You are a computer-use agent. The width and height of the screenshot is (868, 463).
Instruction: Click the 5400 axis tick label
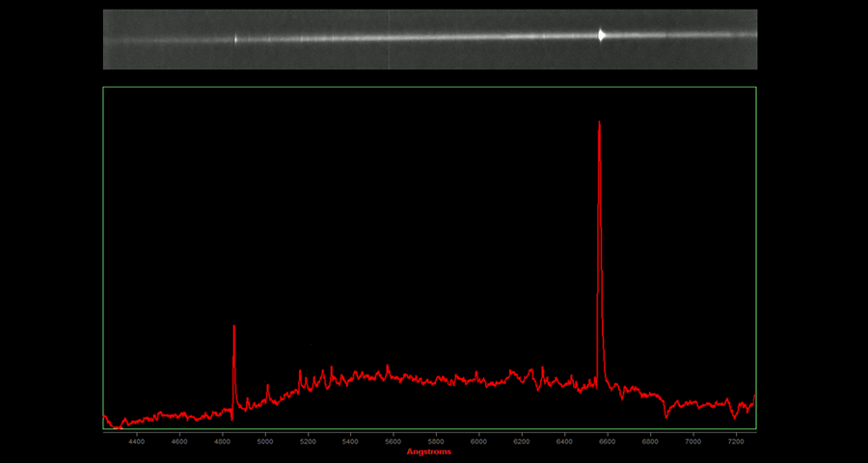350,442
